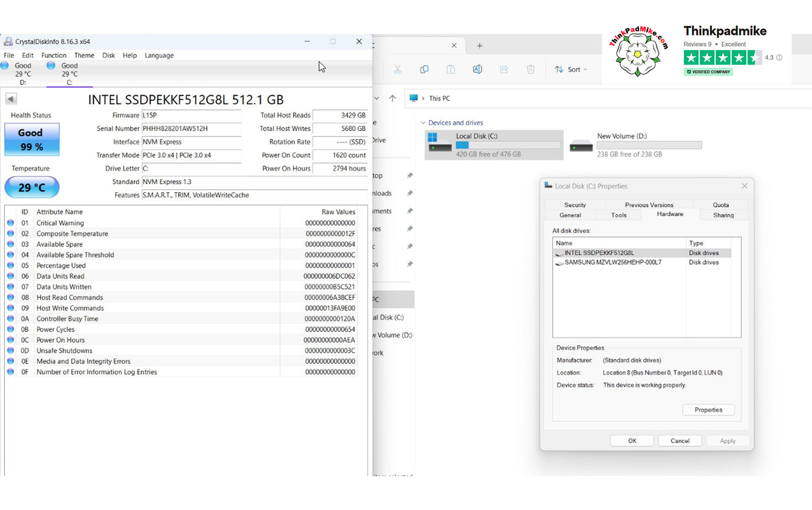
Task: Click the Up arrow in Explorer navigation
Action: click(x=392, y=98)
